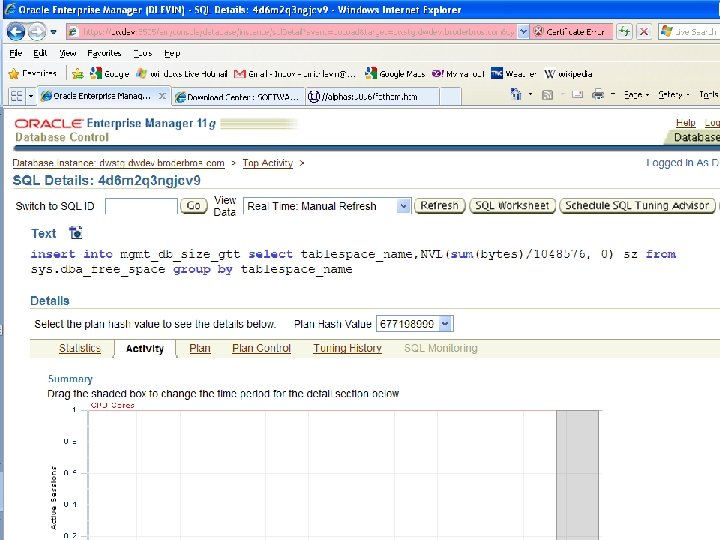Open the Certificate Error warning
Image resolution: width=720 pixels, height=540 pixels.
pyautogui.click(x=571, y=32)
